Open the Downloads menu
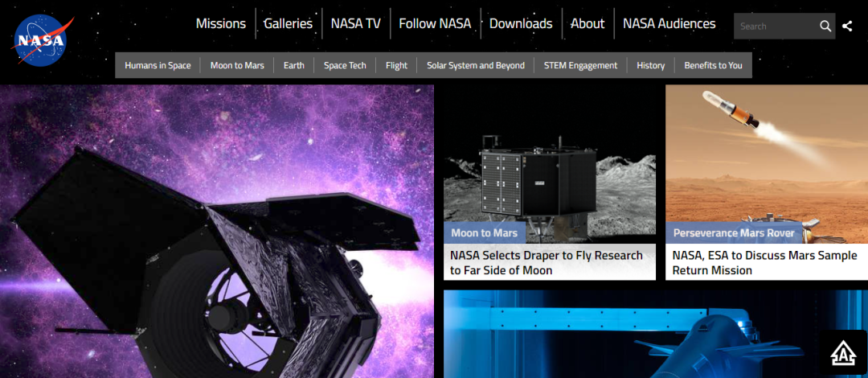This screenshot has height=378, width=868. [521, 24]
